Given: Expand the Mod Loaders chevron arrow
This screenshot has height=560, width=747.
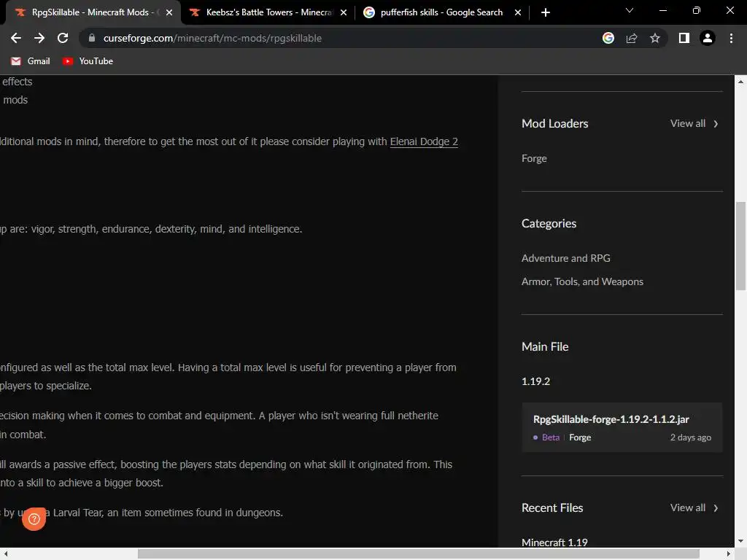Looking at the screenshot, I should (x=716, y=124).
